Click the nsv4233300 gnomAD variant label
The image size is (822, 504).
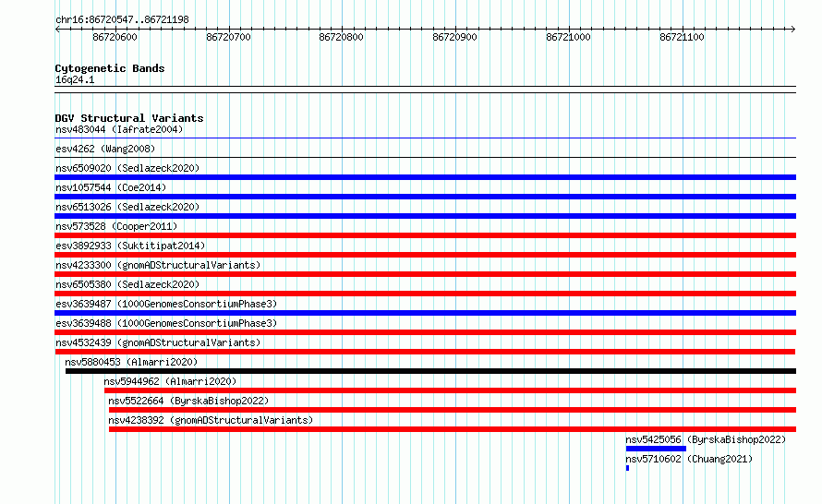[158, 265]
